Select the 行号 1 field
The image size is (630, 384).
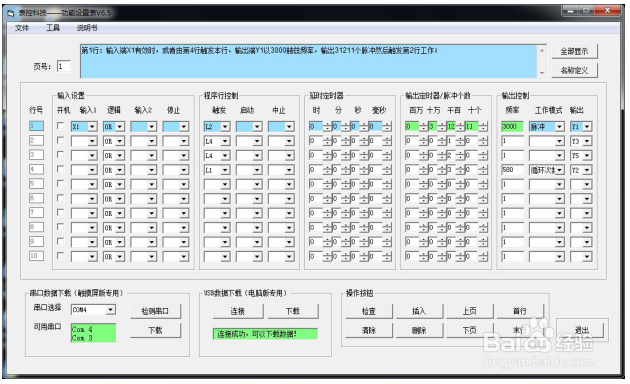click(x=36, y=126)
